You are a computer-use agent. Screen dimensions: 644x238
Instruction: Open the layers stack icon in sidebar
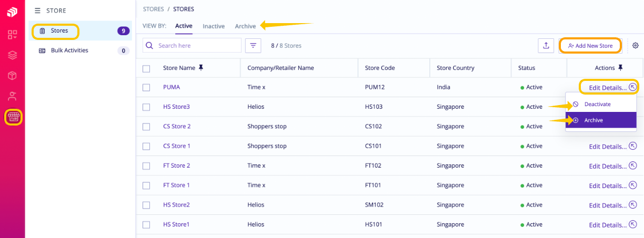(12, 55)
